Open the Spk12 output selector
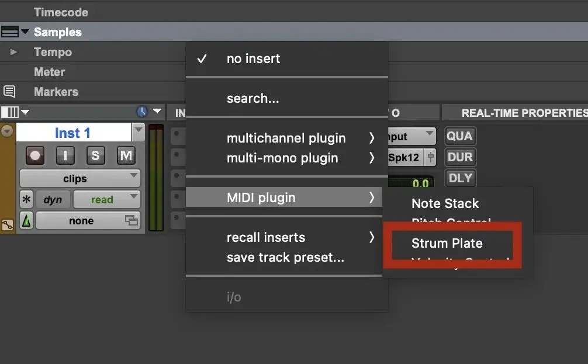 click(x=406, y=157)
